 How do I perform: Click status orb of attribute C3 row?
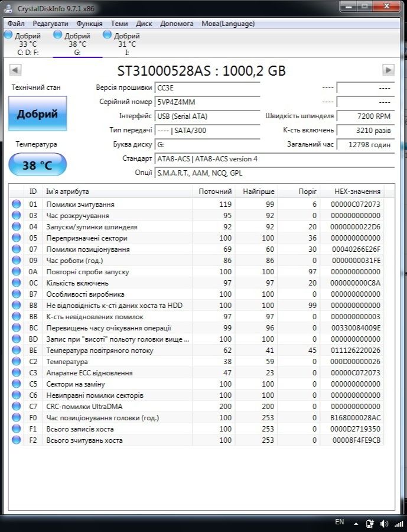coord(17,372)
